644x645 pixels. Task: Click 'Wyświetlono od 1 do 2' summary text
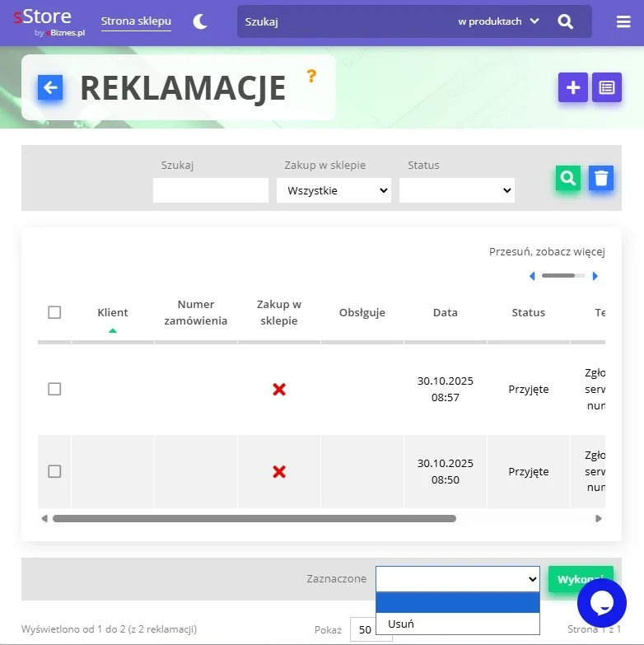tap(109, 629)
